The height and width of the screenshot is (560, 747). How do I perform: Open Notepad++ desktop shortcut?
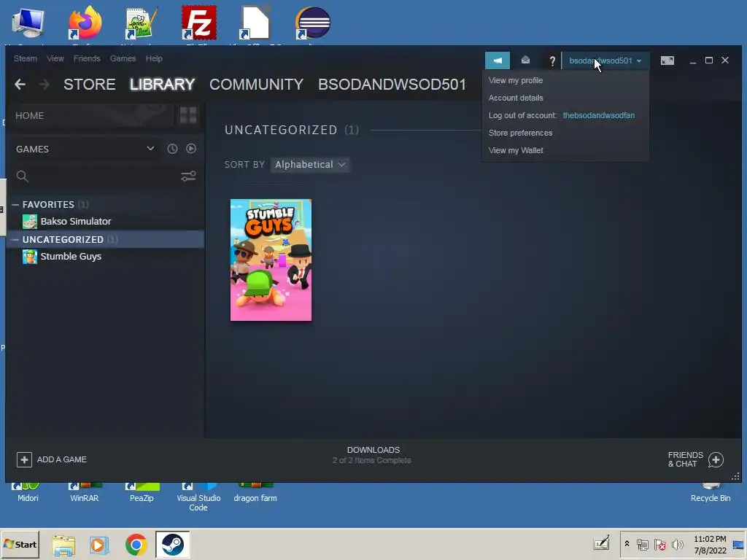tap(142, 23)
